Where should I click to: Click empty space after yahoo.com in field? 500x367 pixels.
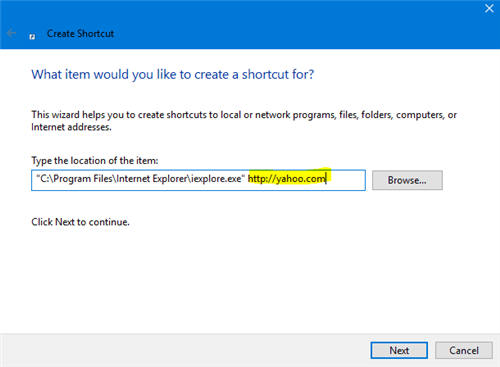coord(346,180)
